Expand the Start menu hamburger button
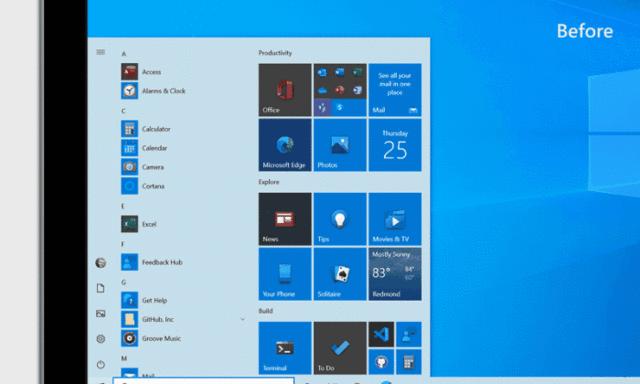 (x=100, y=52)
